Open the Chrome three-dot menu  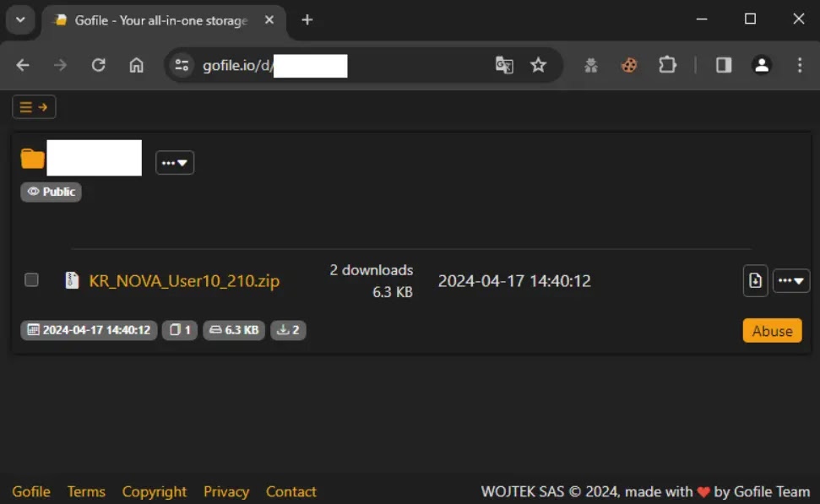(x=800, y=65)
